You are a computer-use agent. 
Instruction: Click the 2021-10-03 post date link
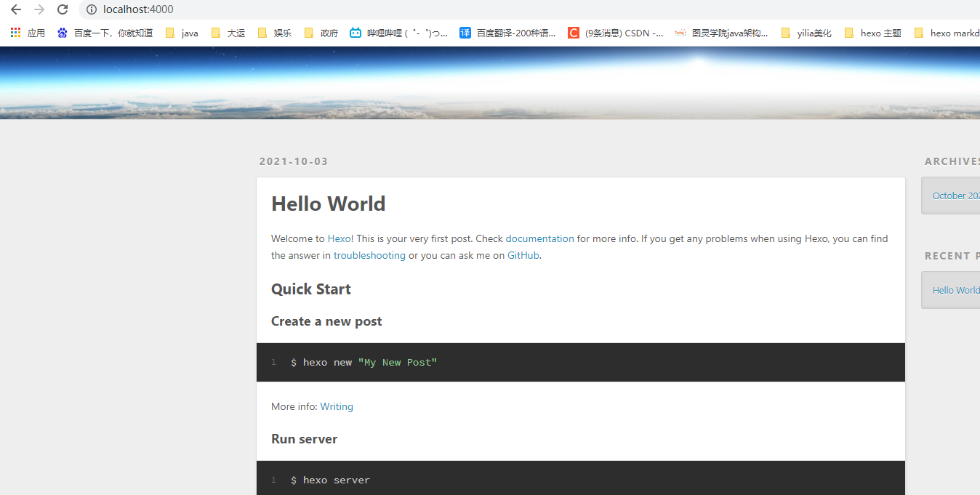[294, 161]
